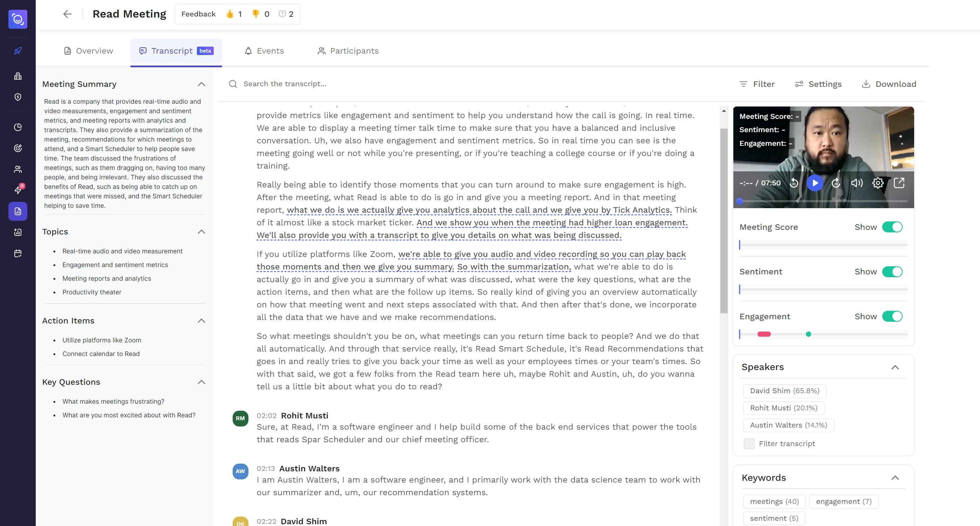Click the red marker on Engagement timeline
980x526 pixels.
[764, 334]
